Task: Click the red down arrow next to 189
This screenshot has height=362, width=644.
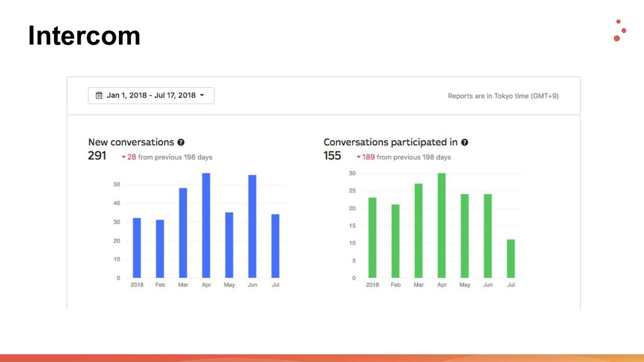Action: [x=358, y=157]
